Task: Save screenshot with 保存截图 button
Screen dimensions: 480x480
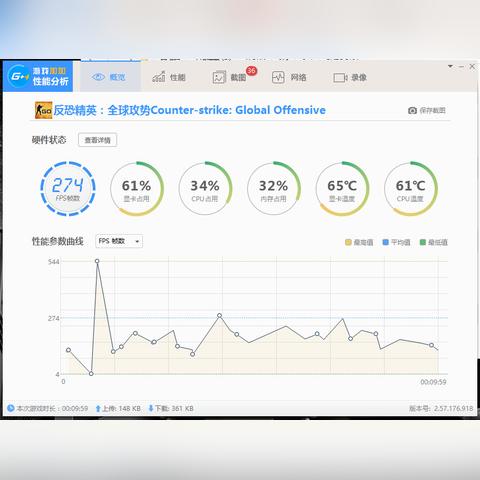Action: click(x=427, y=110)
